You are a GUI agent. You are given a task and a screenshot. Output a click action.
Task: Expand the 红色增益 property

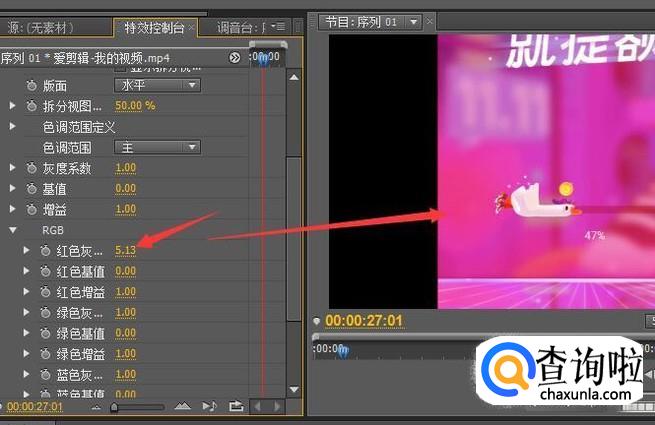click(x=26, y=292)
